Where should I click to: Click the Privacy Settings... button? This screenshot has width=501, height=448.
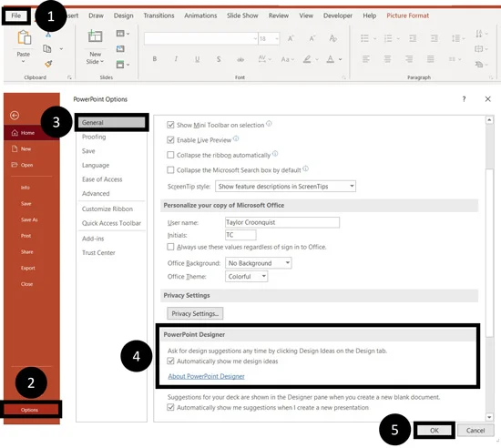point(195,313)
